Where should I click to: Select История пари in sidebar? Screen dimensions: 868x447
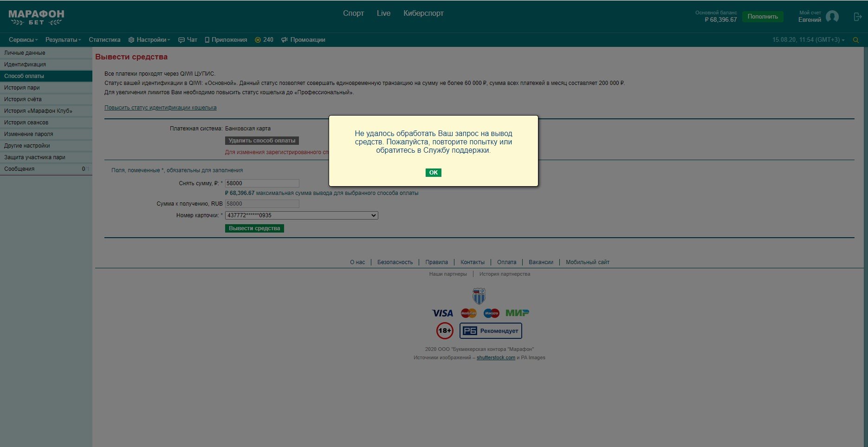[22, 88]
